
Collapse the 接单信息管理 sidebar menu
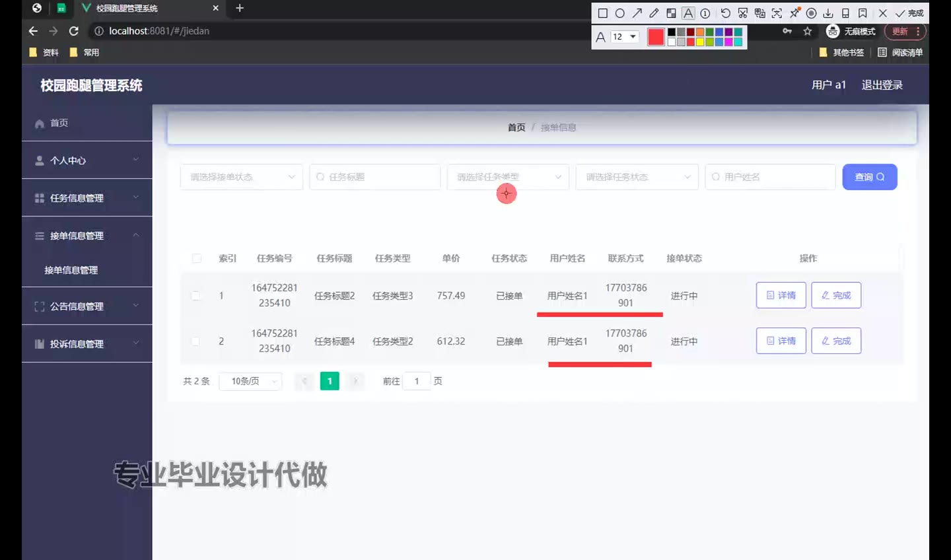coord(87,236)
